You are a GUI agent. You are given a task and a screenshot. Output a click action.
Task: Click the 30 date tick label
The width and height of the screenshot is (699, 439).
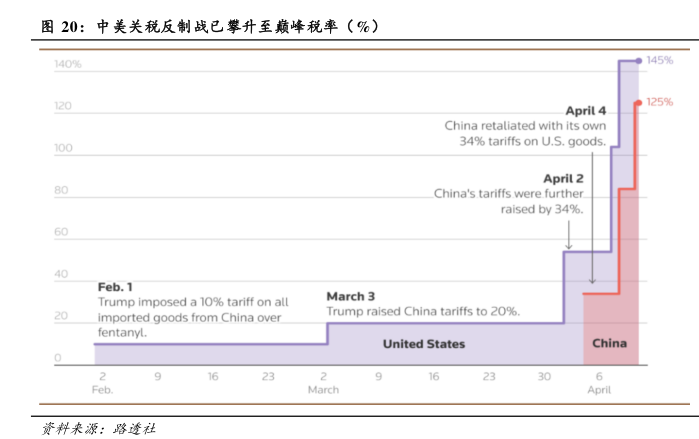point(543,377)
